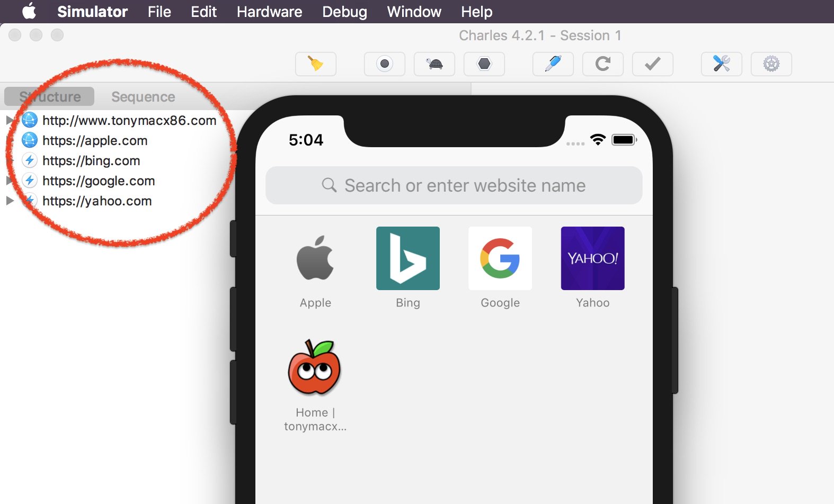Select https://google.com in the tree
834x504 pixels.
[x=99, y=181]
